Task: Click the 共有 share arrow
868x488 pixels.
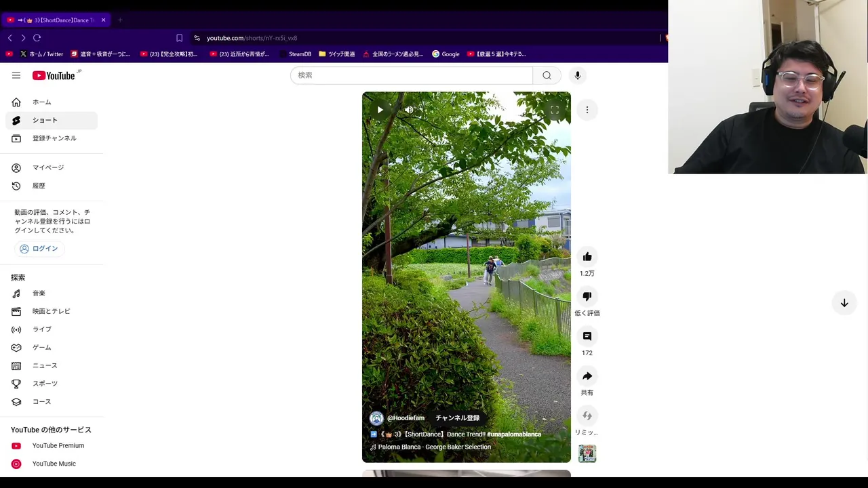Action: point(587,376)
